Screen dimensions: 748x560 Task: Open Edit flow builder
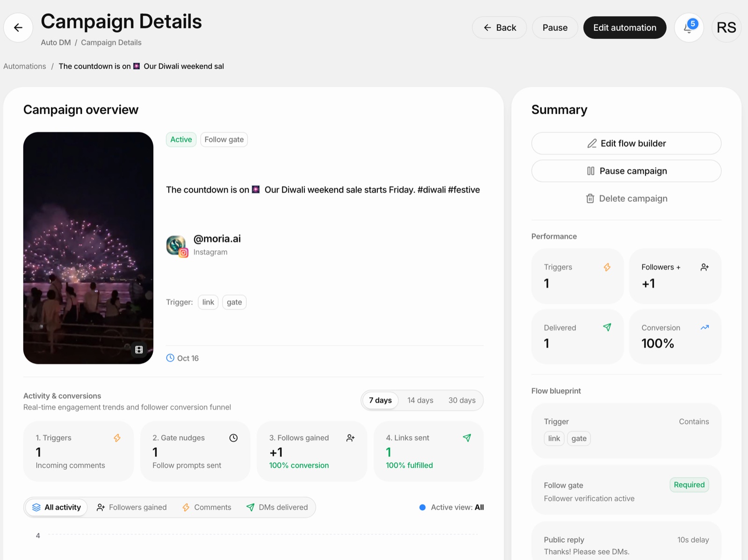(626, 143)
